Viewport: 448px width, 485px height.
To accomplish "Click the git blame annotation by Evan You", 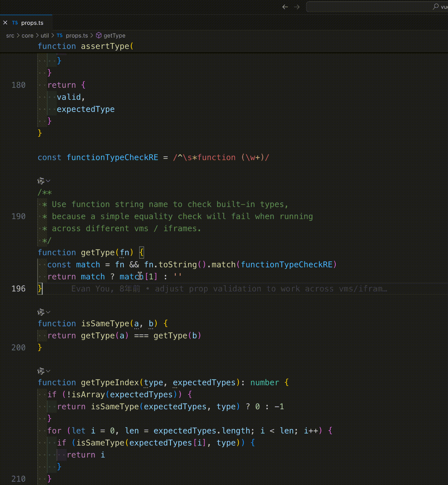I will click(229, 289).
